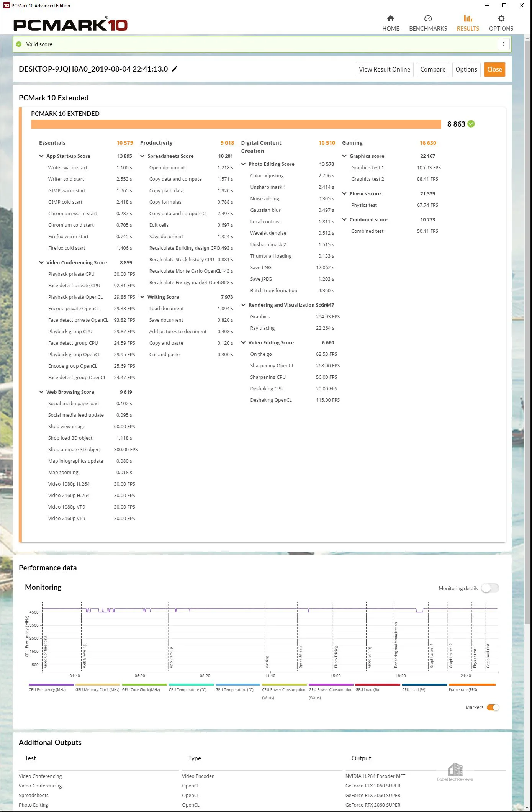Screen dimensions: 532x812
Task: Click the Compare button
Action: pos(433,69)
